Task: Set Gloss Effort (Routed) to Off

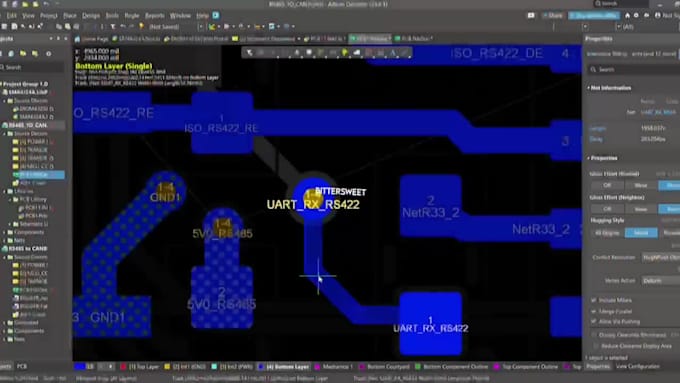Action: (607, 185)
